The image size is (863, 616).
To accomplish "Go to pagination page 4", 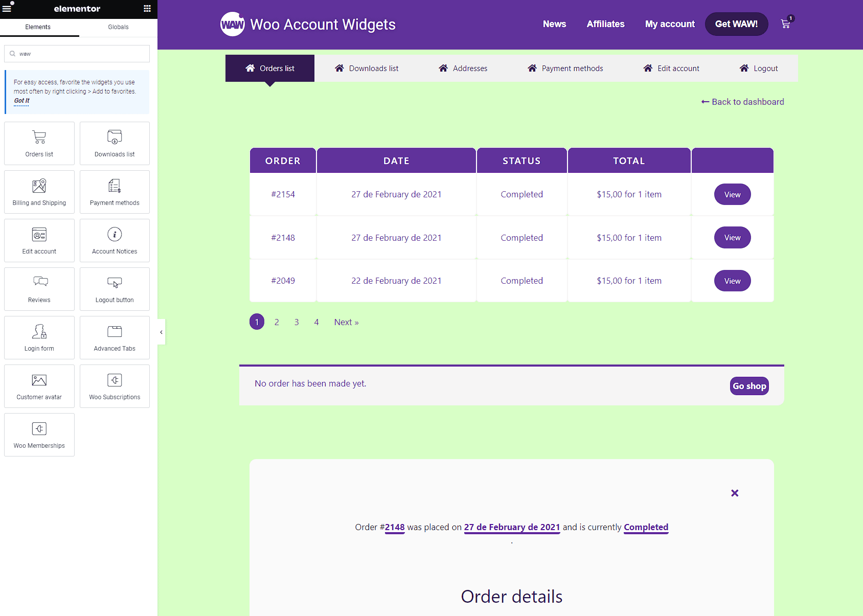I will click(x=316, y=322).
